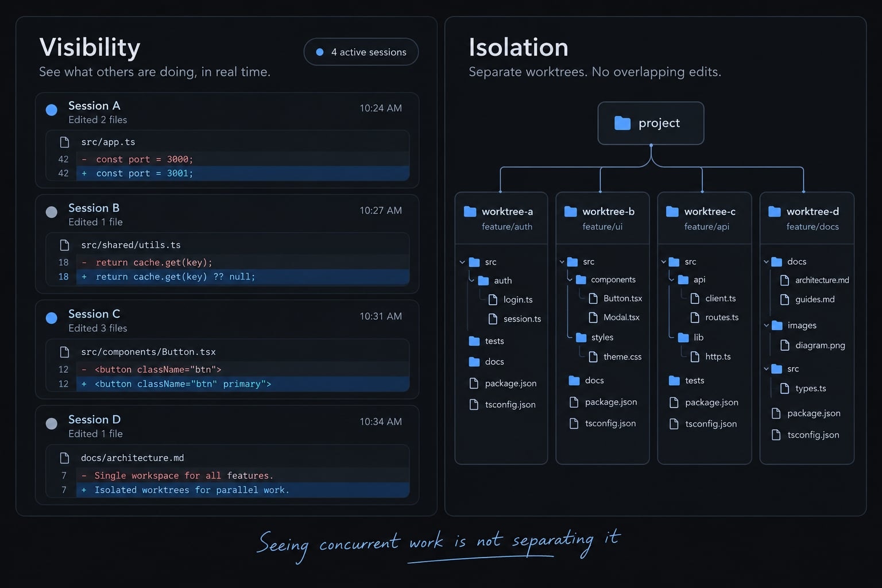Screen dimensions: 882x588
Task: Open the tests folder in worktree-c
Action: (687, 381)
